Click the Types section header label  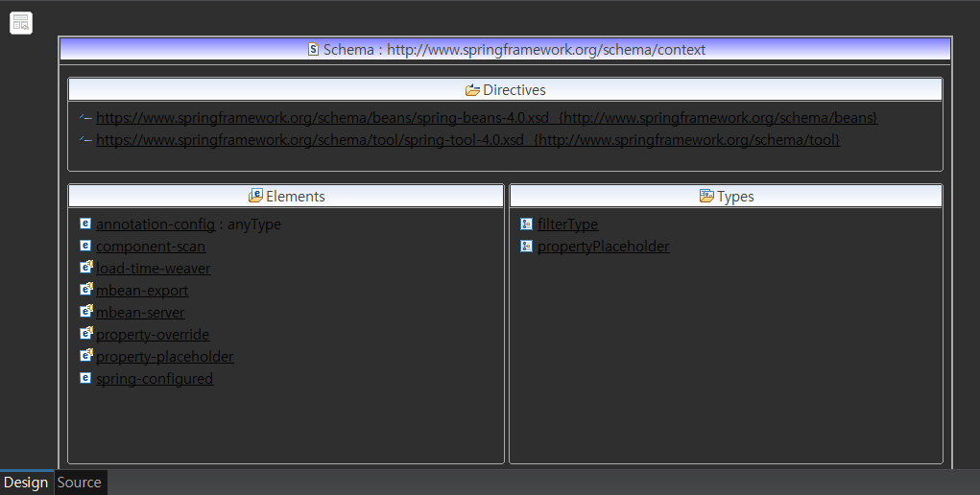point(735,197)
